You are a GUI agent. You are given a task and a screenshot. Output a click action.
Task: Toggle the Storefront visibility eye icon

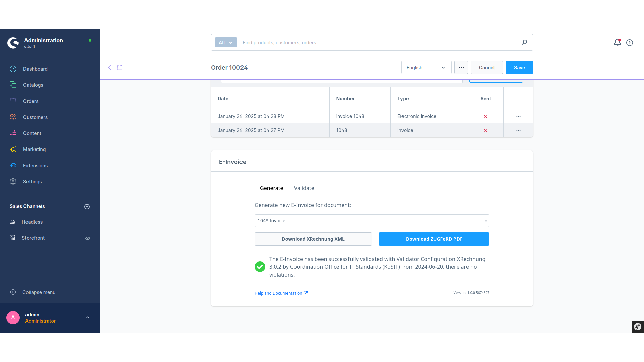[x=88, y=238]
